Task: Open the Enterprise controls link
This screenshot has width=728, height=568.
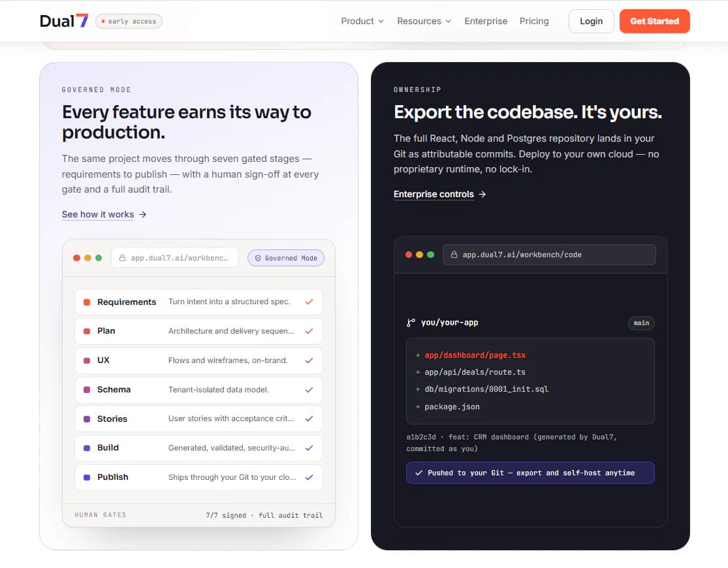Action: 434,194
